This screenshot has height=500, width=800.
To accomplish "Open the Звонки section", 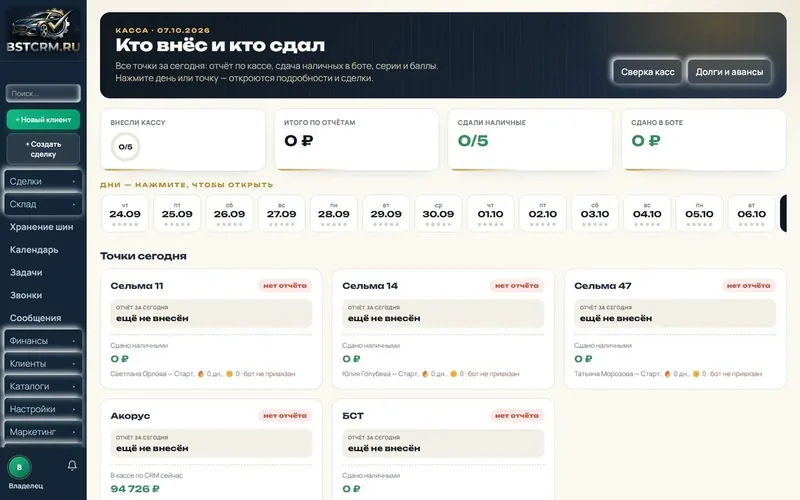I will 26,295.
